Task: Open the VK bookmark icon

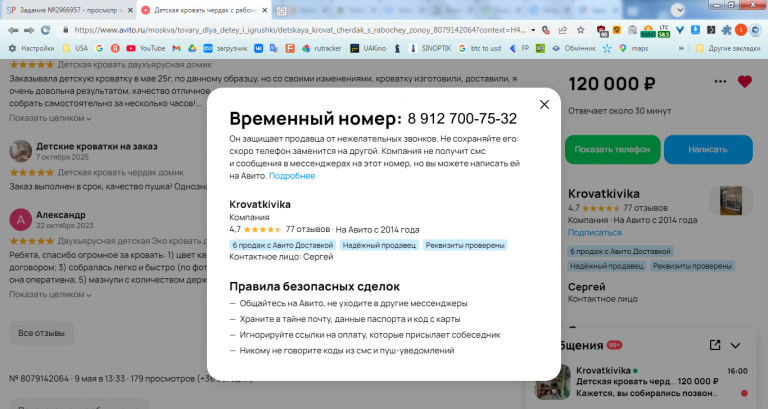Action: [258, 48]
